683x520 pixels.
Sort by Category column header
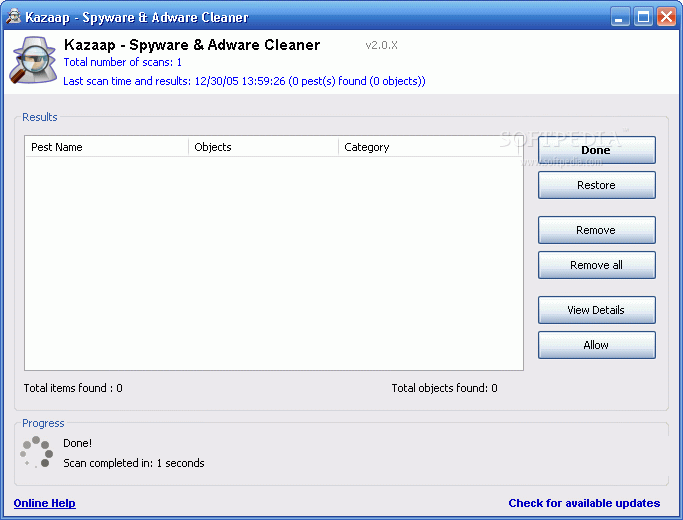(429, 147)
